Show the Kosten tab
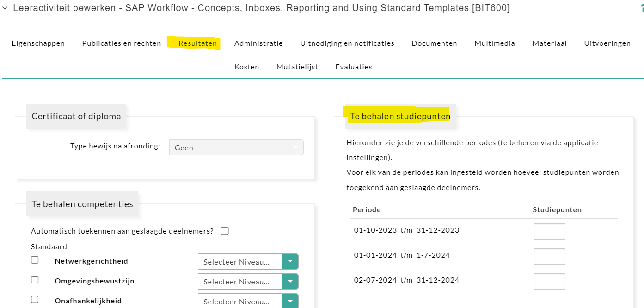This screenshot has width=644, height=308. pos(246,67)
